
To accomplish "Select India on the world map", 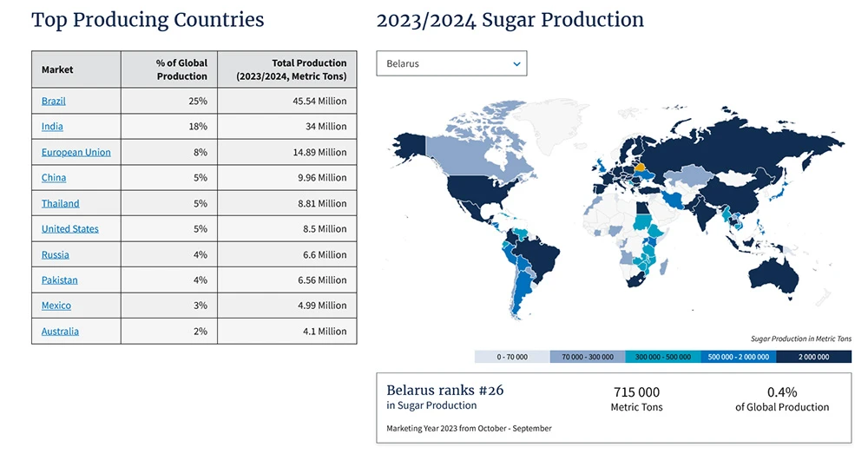I will [704, 214].
